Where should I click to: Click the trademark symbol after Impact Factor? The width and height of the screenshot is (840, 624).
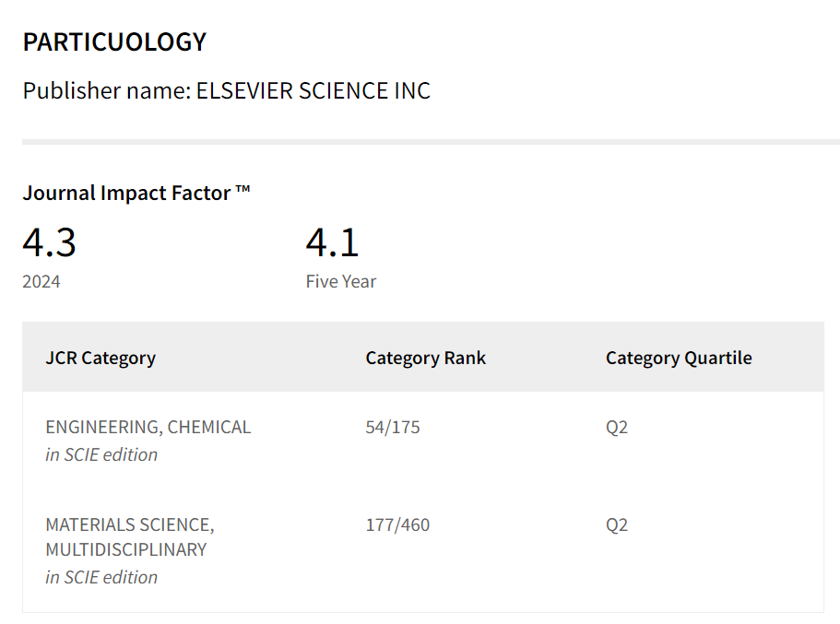(x=243, y=189)
